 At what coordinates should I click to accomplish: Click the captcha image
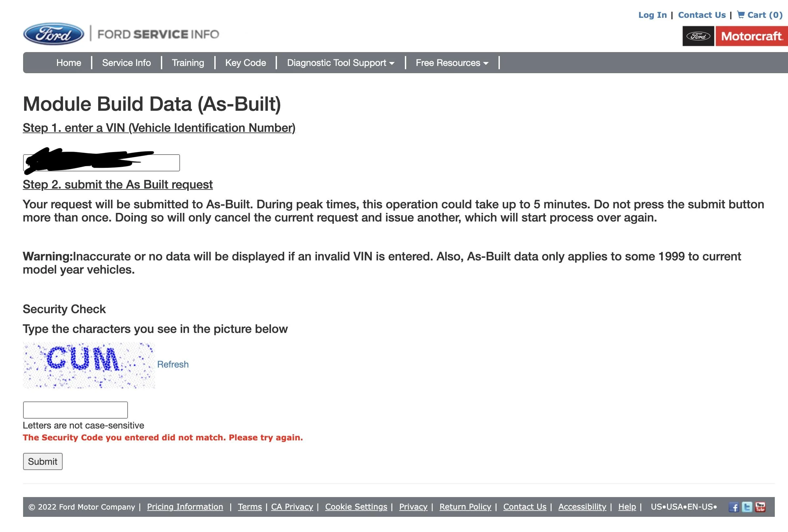[x=89, y=365]
